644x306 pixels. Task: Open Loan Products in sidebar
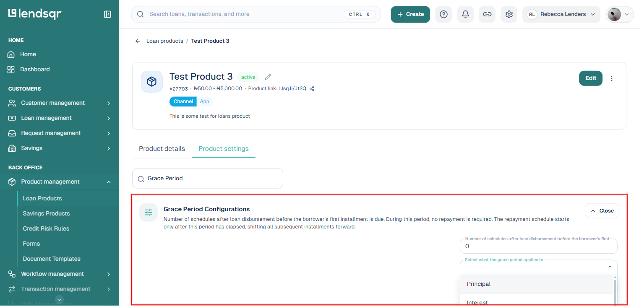tap(42, 199)
